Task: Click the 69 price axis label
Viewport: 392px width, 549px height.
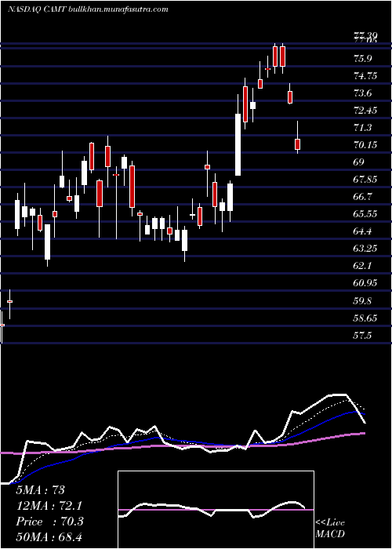Action: coord(359,162)
